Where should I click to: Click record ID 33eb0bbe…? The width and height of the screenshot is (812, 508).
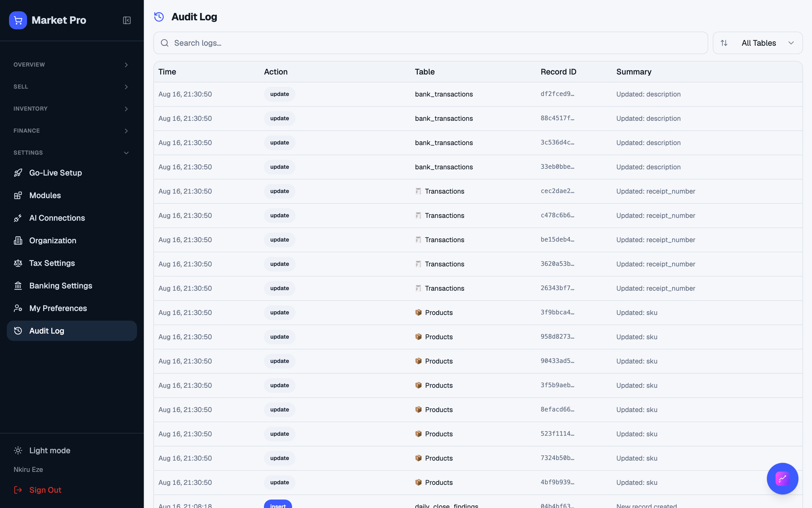[557, 167]
